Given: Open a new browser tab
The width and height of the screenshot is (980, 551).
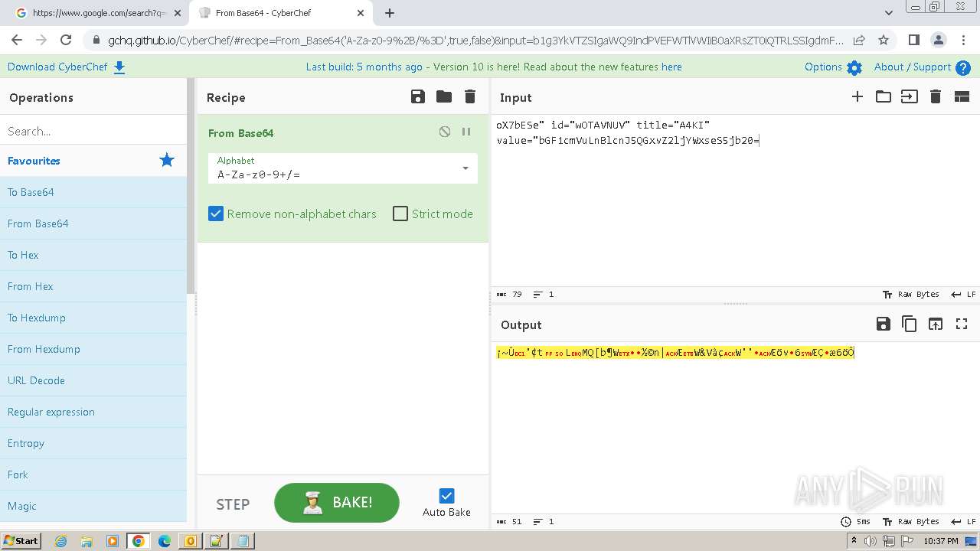Looking at the screenshot, I should click(x=390, y=13).
